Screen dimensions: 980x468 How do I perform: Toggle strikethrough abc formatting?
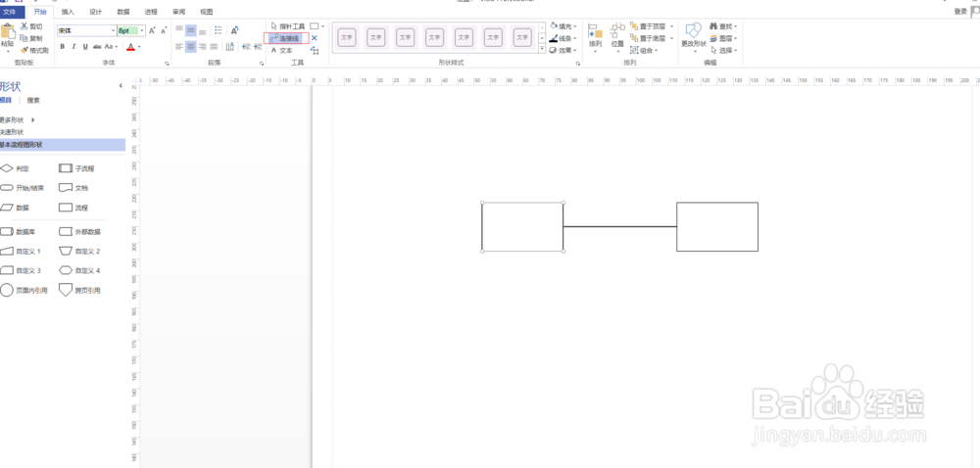(x=97, y=47)
